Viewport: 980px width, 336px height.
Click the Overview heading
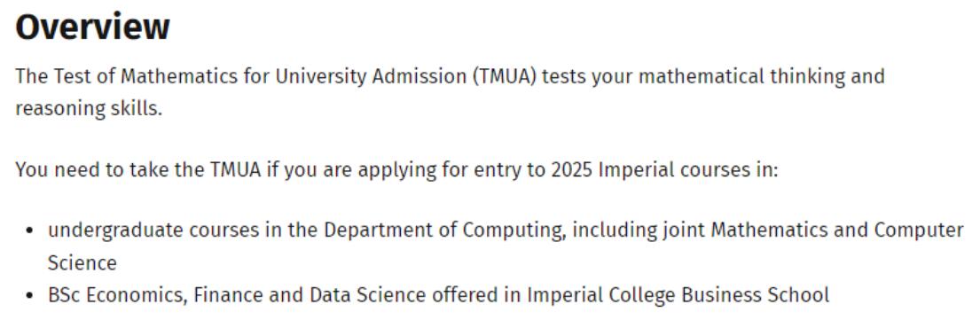pos(92,27)
